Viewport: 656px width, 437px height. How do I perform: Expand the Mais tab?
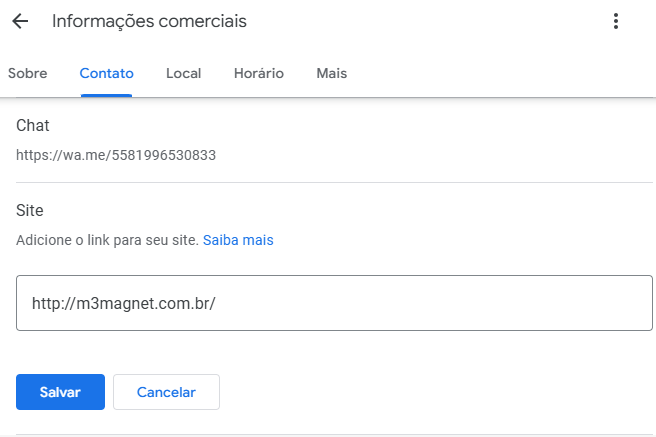click(x=332, y=73)
